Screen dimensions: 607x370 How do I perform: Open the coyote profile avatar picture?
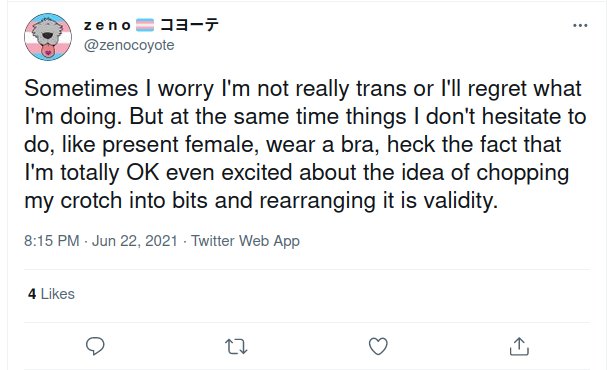(48, 37)
